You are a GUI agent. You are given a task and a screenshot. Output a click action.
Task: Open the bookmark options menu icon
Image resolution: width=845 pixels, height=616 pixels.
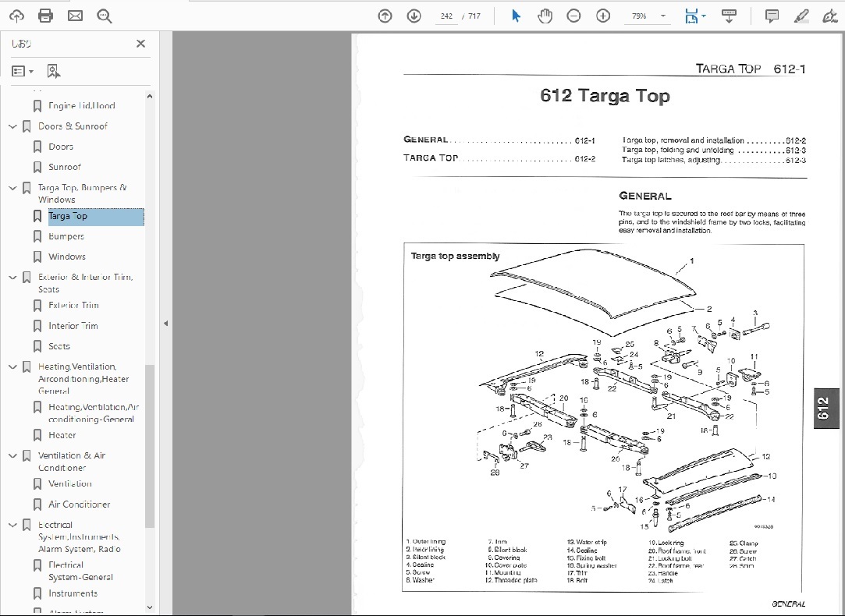pos(22,71)
